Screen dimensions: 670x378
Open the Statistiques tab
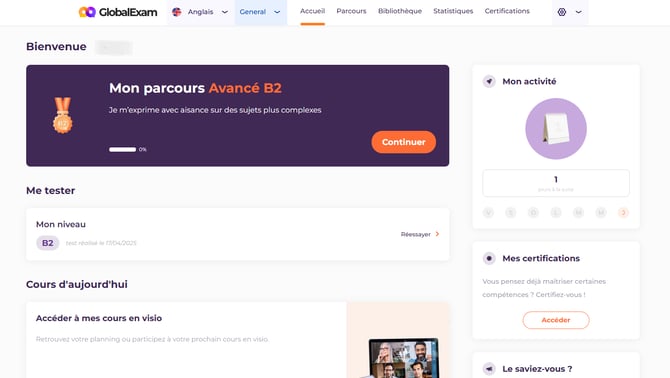click(x=453, y=11)
